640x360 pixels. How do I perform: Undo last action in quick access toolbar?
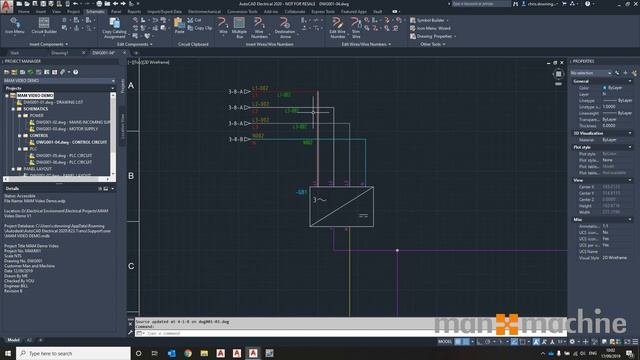(x=75, y=4)
